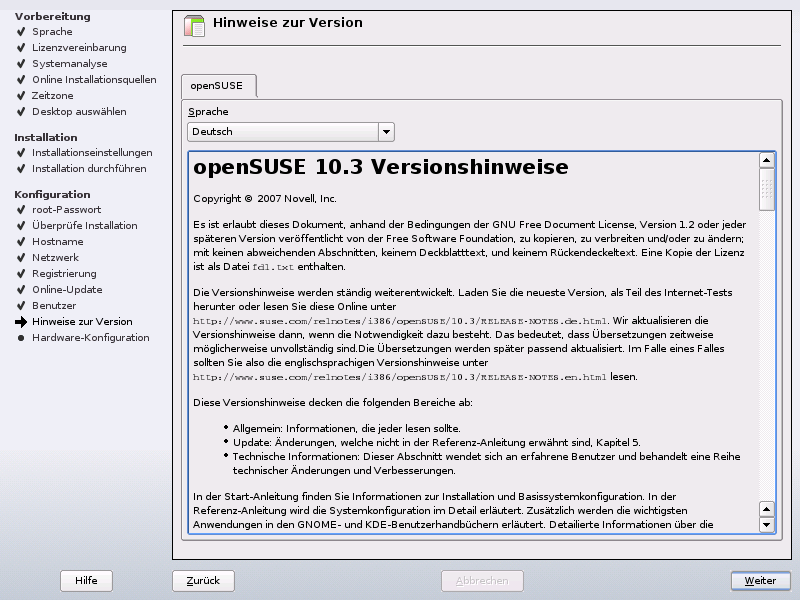The height and width of the screenshot is (600, 800).
Task: Click the Copyright 2007 Novell, Inc. line
Action: 265,198
